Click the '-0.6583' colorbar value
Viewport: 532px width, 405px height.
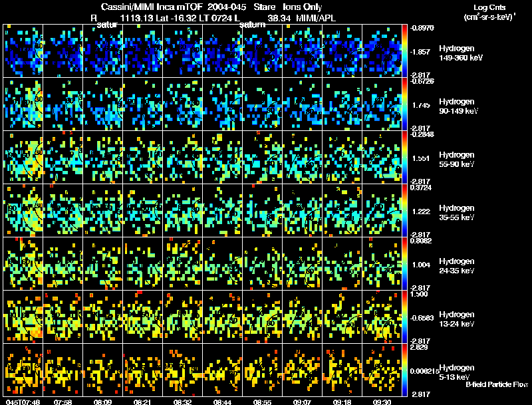422,318
